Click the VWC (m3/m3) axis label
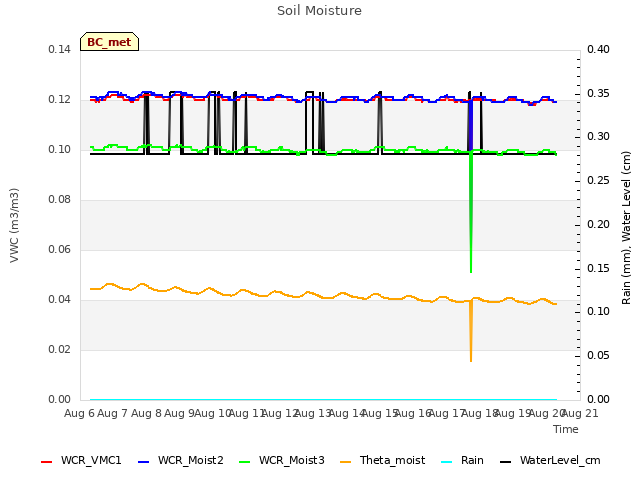This screenshot has height=480, width=640. (x=14, y=225)
